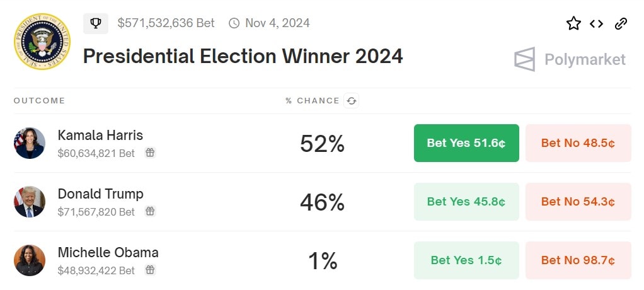Bet No on Donald Trump at 54.3¢

578,202
